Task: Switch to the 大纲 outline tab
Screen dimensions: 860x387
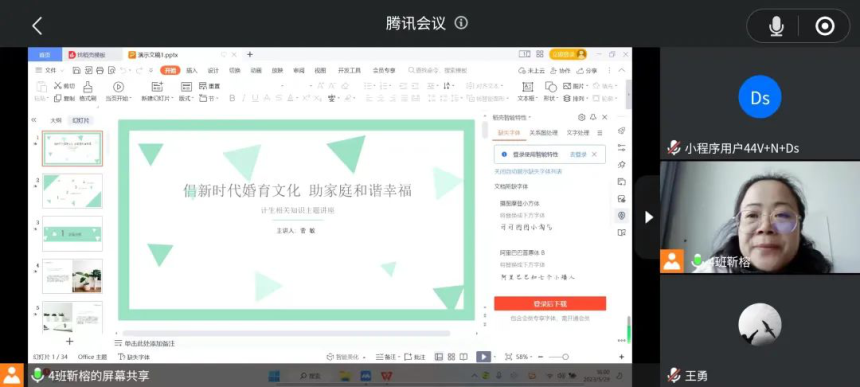Action: click(56, 120)
